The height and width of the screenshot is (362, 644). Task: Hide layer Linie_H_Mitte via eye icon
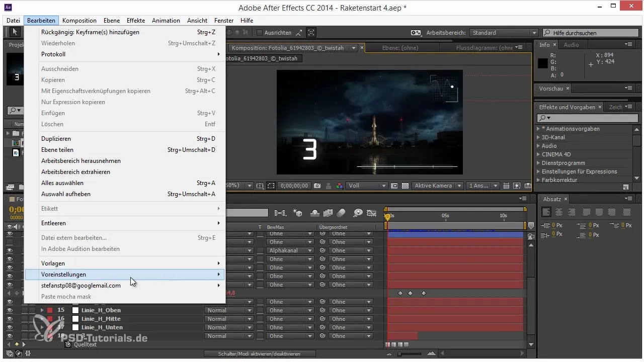pos(10,319)
